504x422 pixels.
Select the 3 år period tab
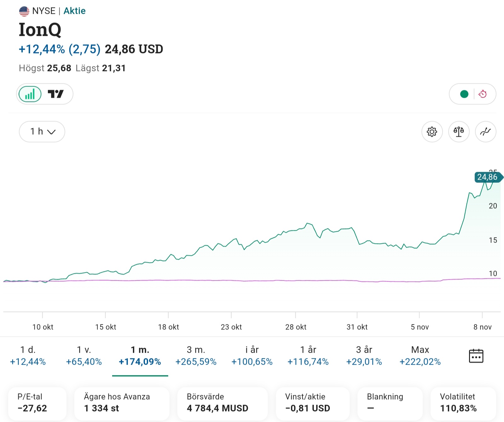pos(364,356)
